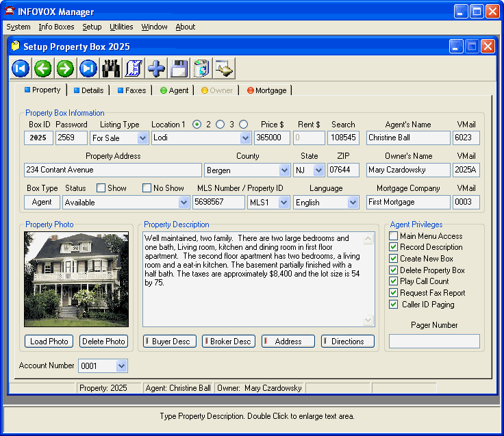Click the INFOVOX Manager telephone icon
This screenshot has width=504, height=436.
(10, 11)
